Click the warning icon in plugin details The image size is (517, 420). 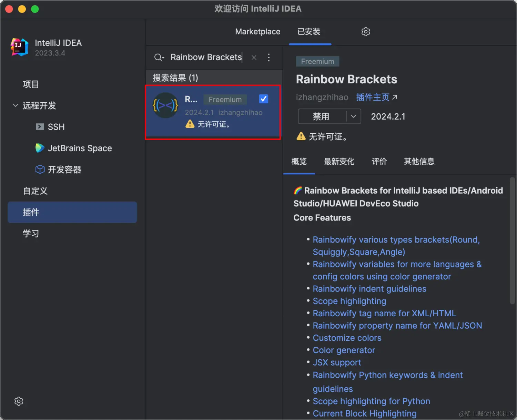tap(301, 136)
